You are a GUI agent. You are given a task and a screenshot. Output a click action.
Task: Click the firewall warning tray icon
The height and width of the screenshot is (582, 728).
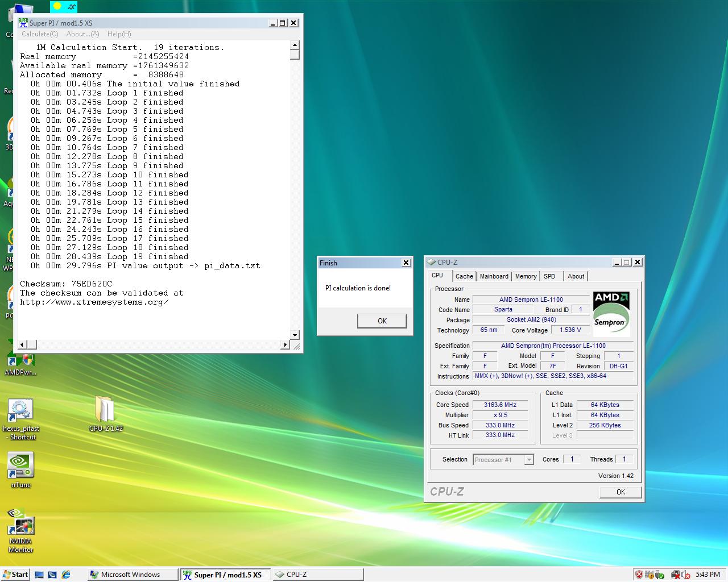click(649, 575)
